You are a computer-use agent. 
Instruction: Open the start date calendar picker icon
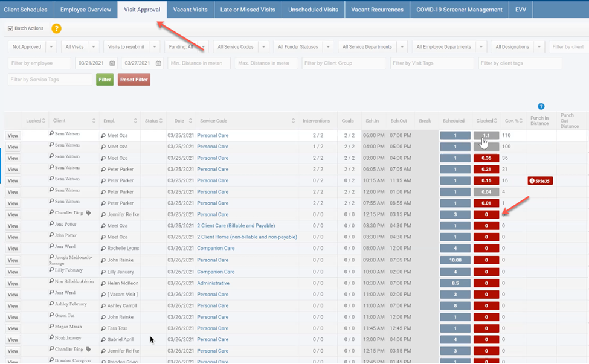tap(112, 63)
